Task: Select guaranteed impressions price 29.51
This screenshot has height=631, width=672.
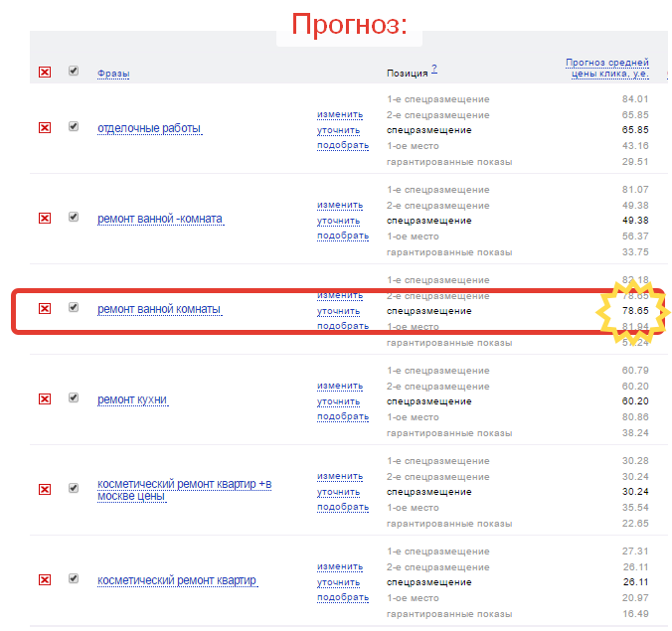Action: 635,162
